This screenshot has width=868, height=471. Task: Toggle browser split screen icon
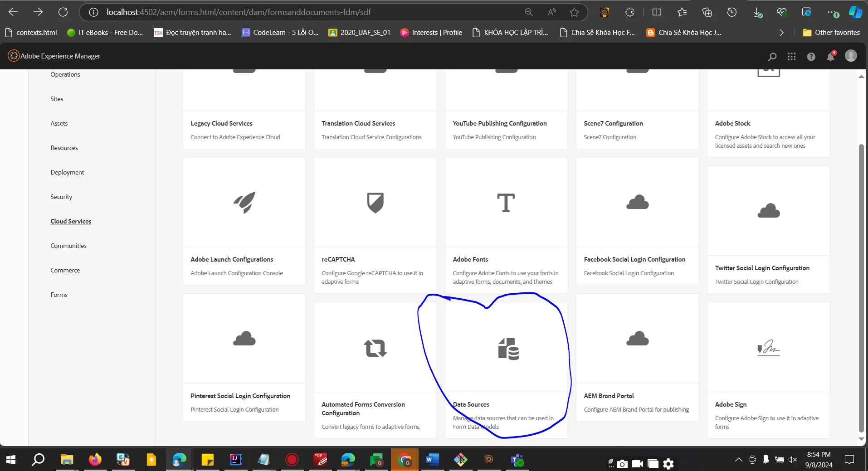coord(657,12)
